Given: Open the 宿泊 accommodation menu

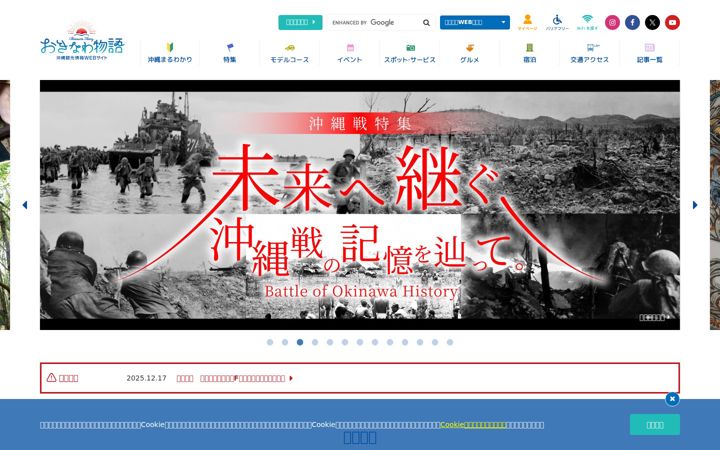Looking at the screenshot, I should tap(529, 53).
